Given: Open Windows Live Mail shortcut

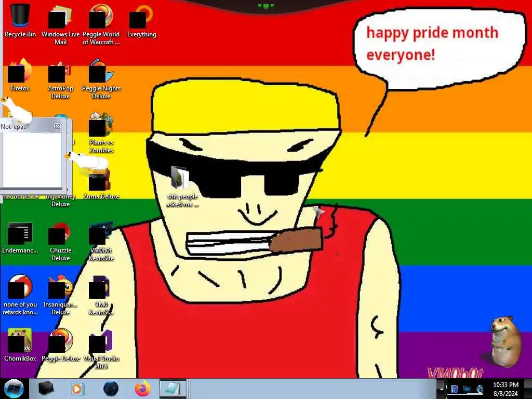Looking at the screenshot, I should click(60, 24).
